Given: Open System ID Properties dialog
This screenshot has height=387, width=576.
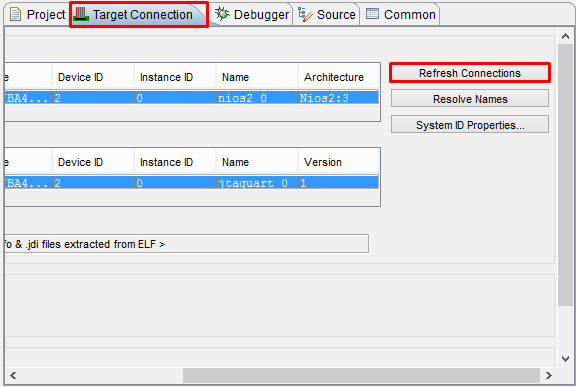Looking at the screenshot, I should (470, 125).
